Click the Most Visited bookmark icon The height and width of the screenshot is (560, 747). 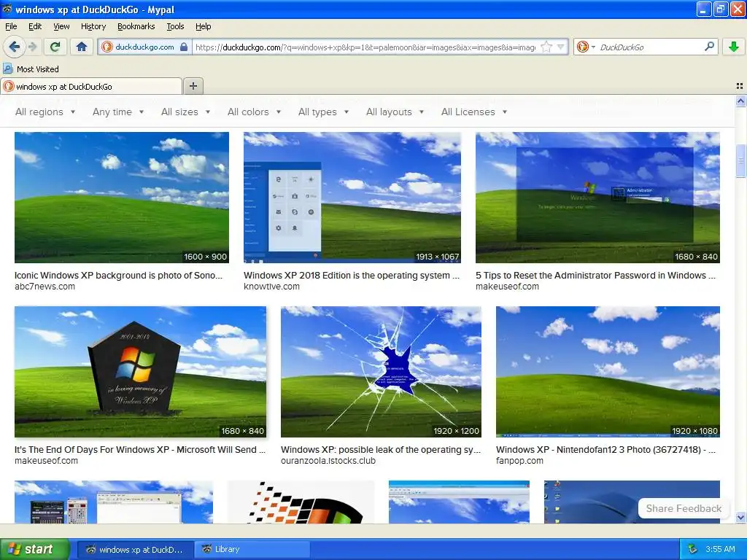[x=7, y=69]
